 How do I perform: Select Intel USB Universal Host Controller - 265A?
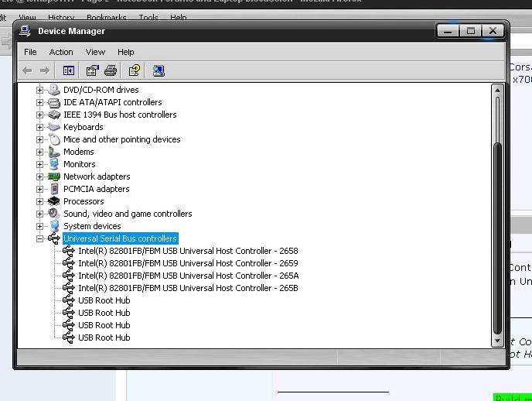coord(189,276)
